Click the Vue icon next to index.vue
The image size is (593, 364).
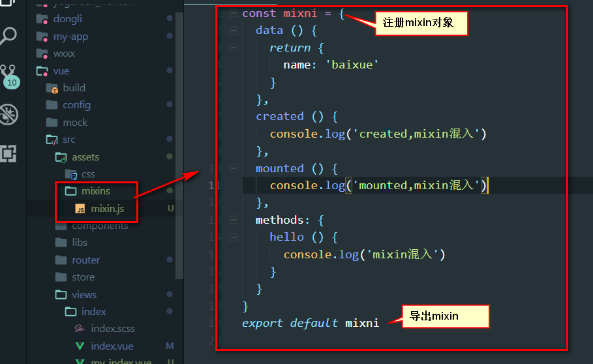click(x=80, y=346)
